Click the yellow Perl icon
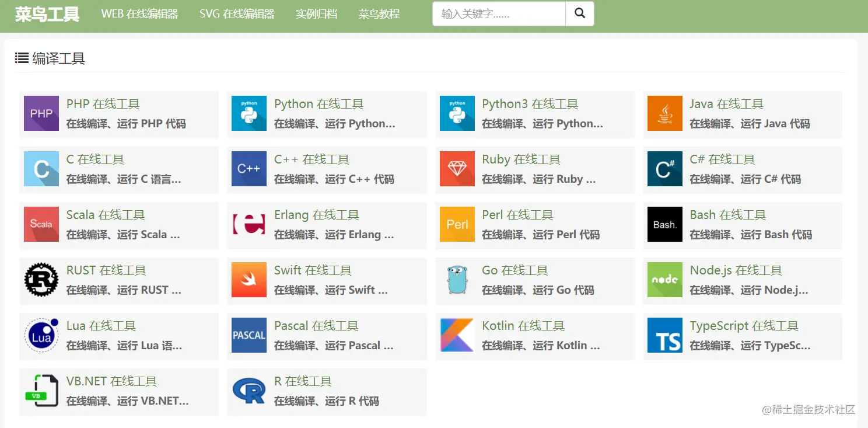The height and width of the screenshot is (428, 868). 457,224
